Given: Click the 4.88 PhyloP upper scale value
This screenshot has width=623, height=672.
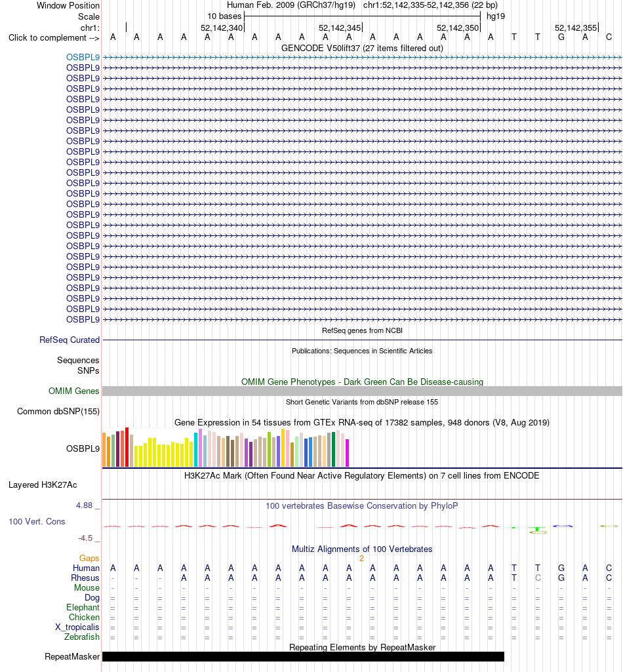Looking at the screenshot, I should tap(85, 505).
